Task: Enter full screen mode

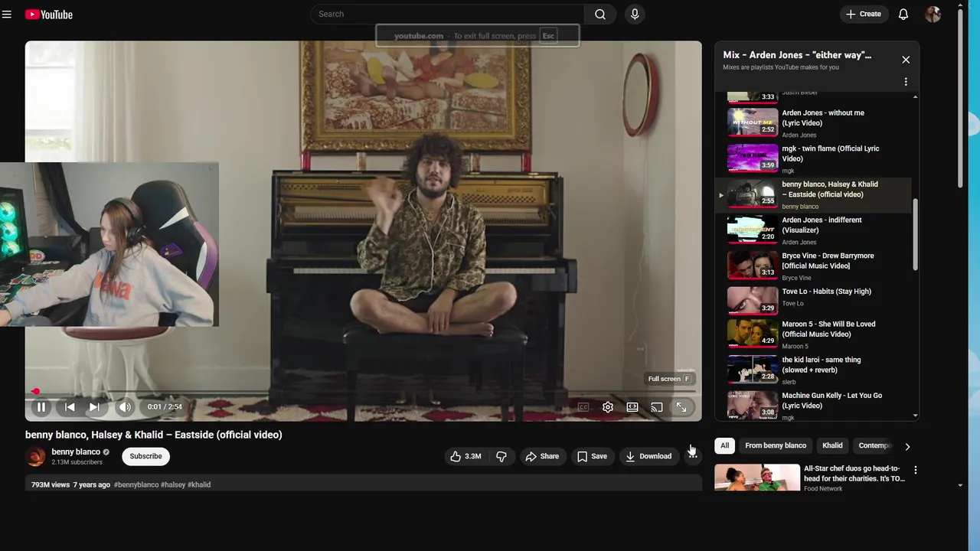Action: (x=681, y=407)
